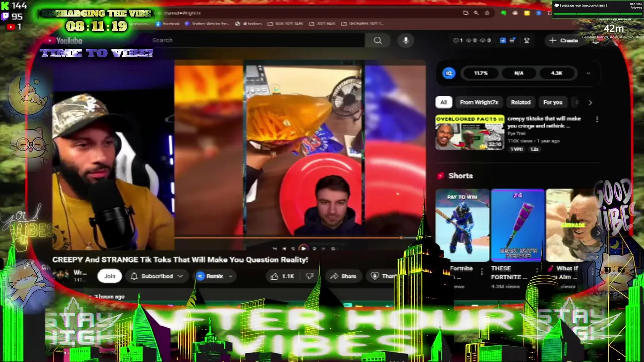Click the YouTube search input field
644x362 pixels.
pos(257,40)
